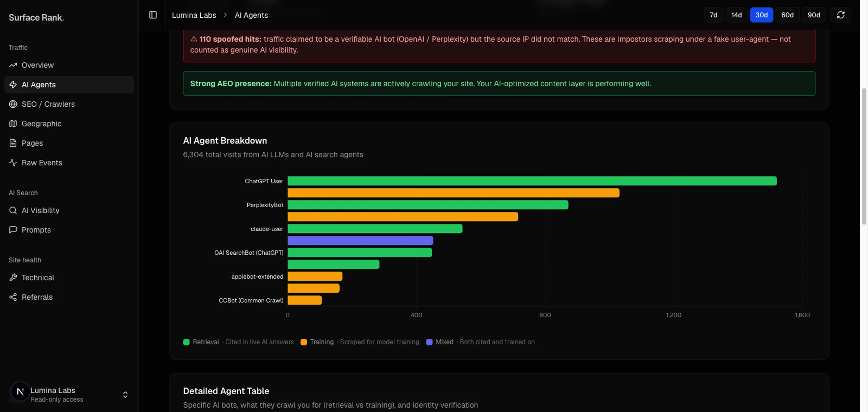
Task: Open the AI Agents menu item
Action: tap(69, 85)
